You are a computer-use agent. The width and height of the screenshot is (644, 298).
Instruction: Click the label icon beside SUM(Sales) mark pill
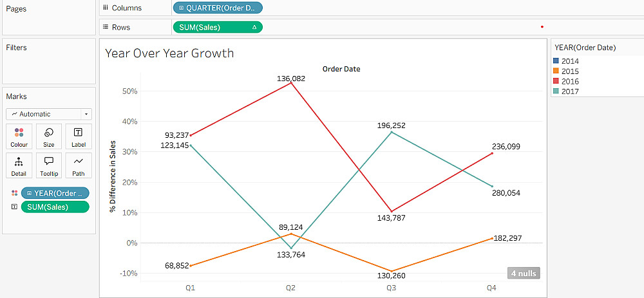[x=14, y=207]
